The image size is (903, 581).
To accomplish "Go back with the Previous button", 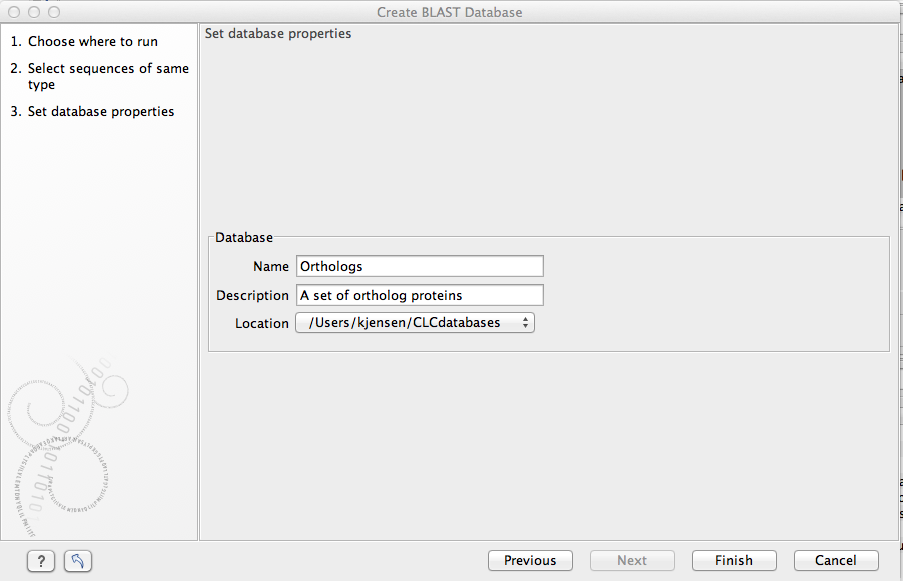I will pyautogui.click(x=530, y=561).
